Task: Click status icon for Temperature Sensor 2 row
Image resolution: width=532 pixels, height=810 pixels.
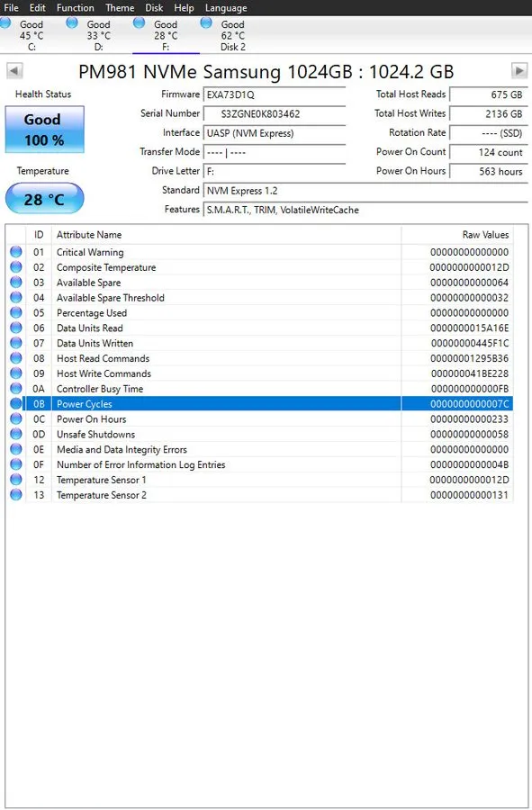Action: (x=16, y=494)
